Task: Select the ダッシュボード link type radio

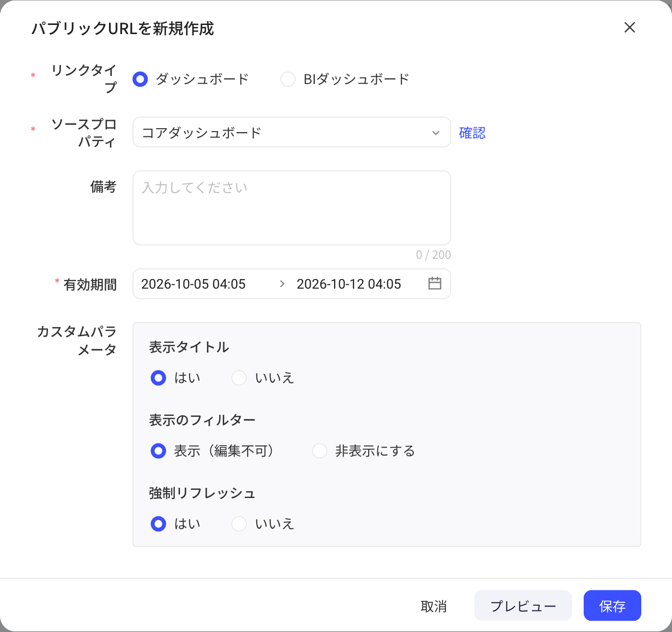Action: click(140, 79)
